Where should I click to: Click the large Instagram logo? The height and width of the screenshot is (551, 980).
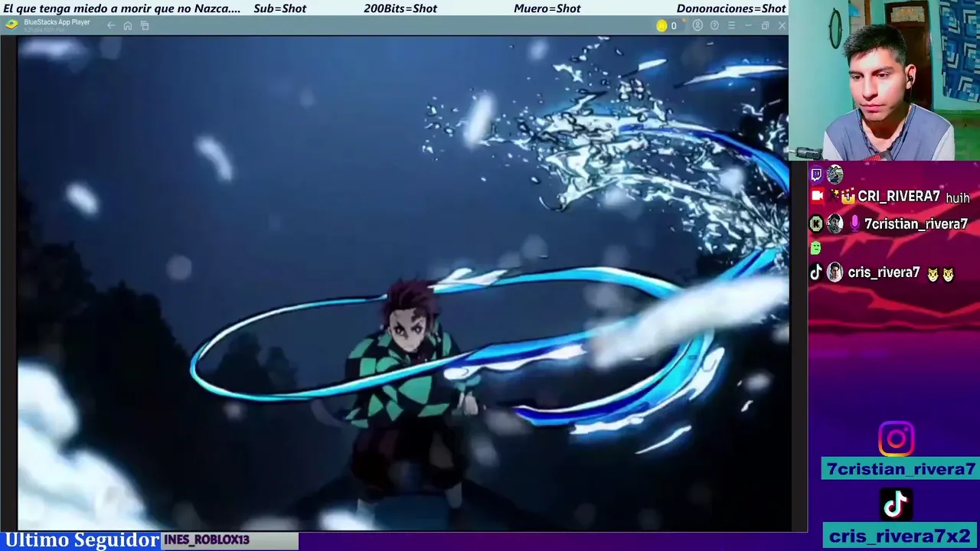point(896,439)
